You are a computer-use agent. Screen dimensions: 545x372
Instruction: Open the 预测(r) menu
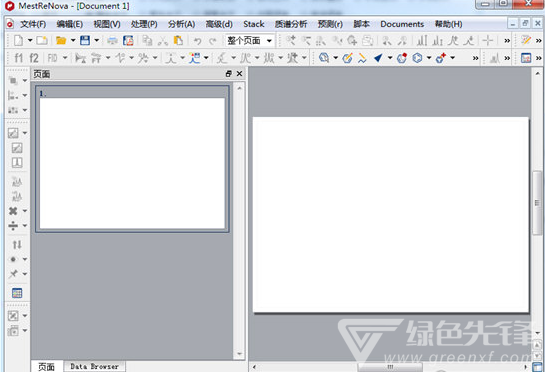pos(330,24)
